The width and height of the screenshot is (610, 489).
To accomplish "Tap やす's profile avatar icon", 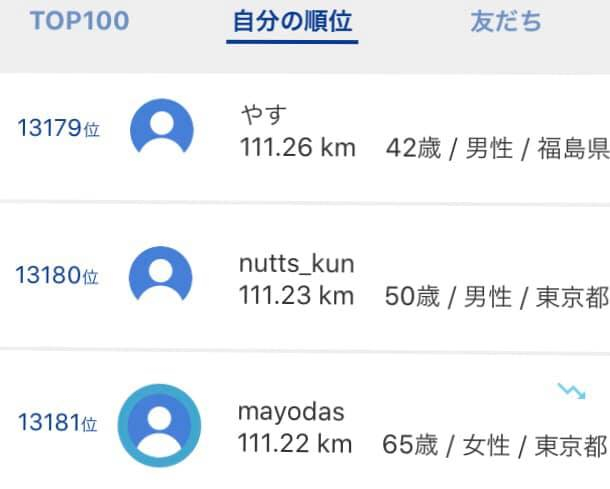I will click(x=161, y=127).
